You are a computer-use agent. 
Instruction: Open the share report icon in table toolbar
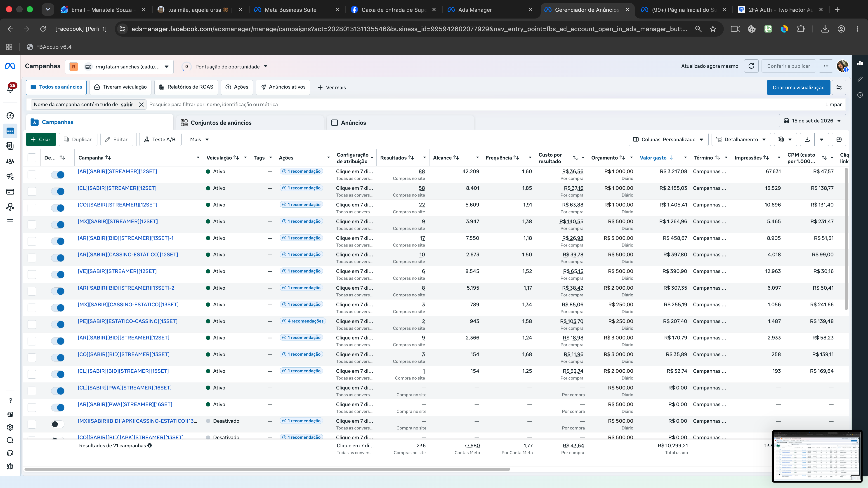tap(839, 139)
